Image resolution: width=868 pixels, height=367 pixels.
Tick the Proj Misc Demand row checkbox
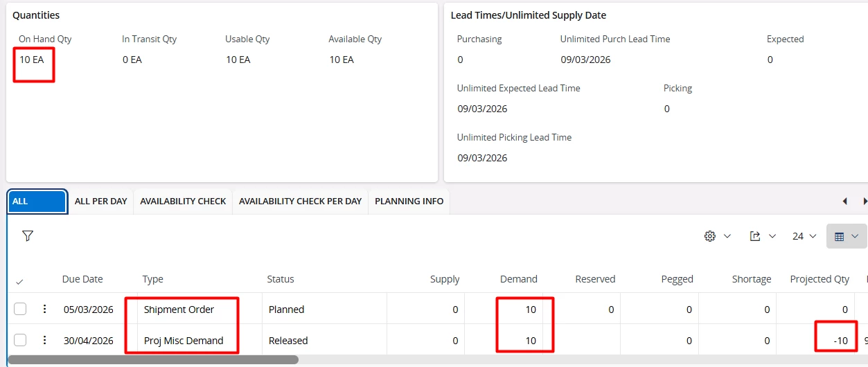point(20,340)
